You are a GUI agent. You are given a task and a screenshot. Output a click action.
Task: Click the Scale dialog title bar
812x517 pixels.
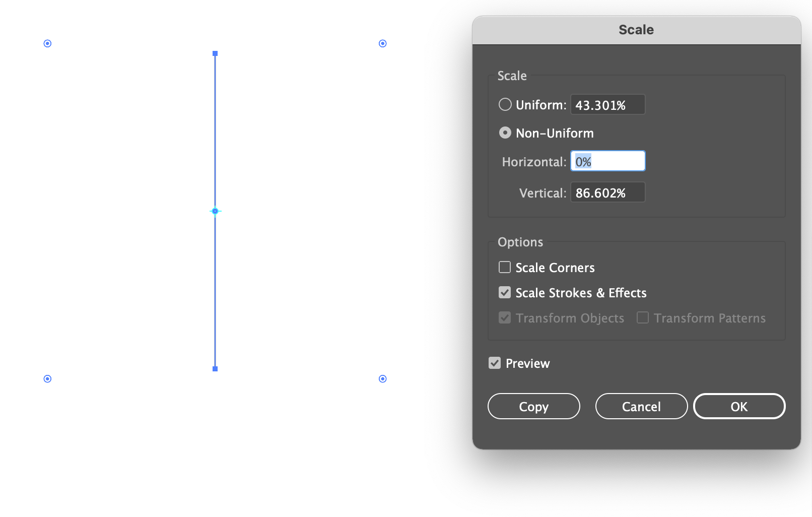[x=636, y=29]
